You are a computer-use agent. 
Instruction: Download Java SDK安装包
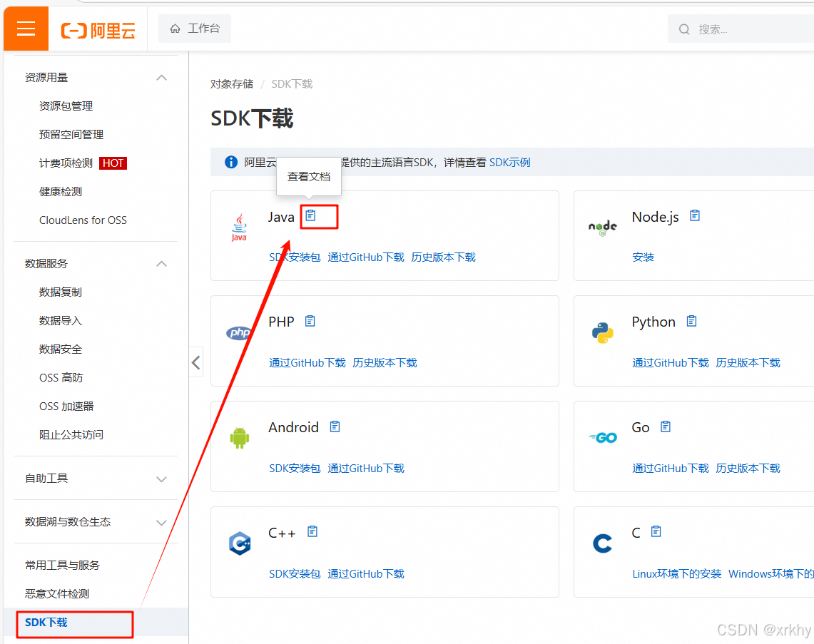tap(295, 257)
